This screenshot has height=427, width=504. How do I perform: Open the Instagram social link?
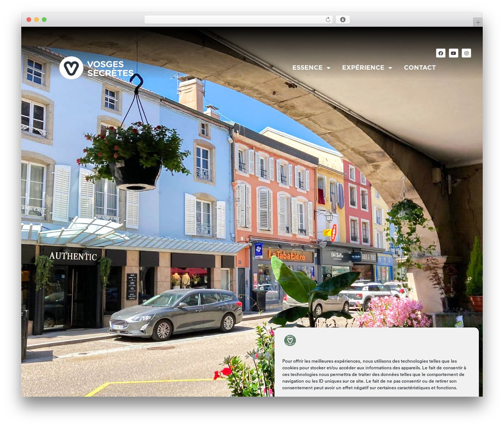click(x=466, y=53)
